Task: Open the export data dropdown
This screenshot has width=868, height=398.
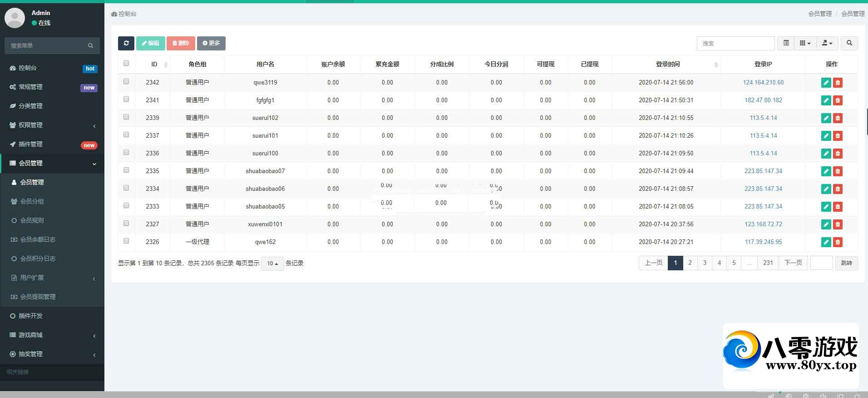Action: click(827, 43)
